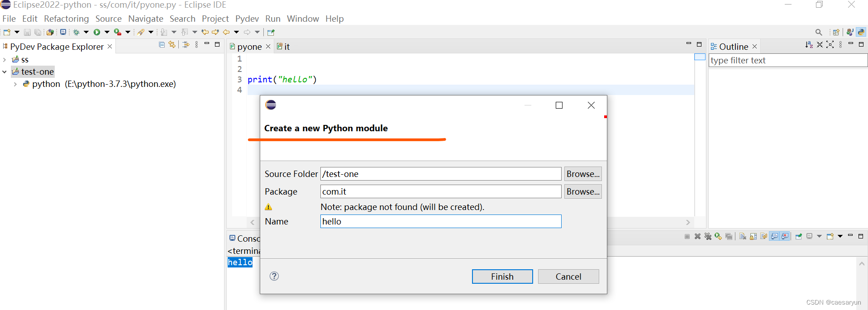This screenshot has width=868, height=310.
Task: Toggle Link with Editor in Package Explorer
Action: [x=172, y=44]
